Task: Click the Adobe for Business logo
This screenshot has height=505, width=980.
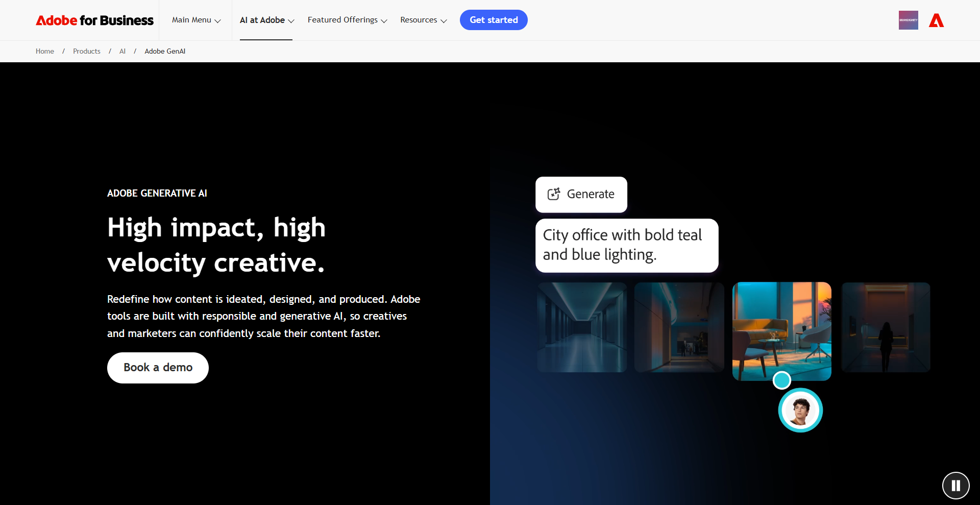Action: [x=94, y=20]
